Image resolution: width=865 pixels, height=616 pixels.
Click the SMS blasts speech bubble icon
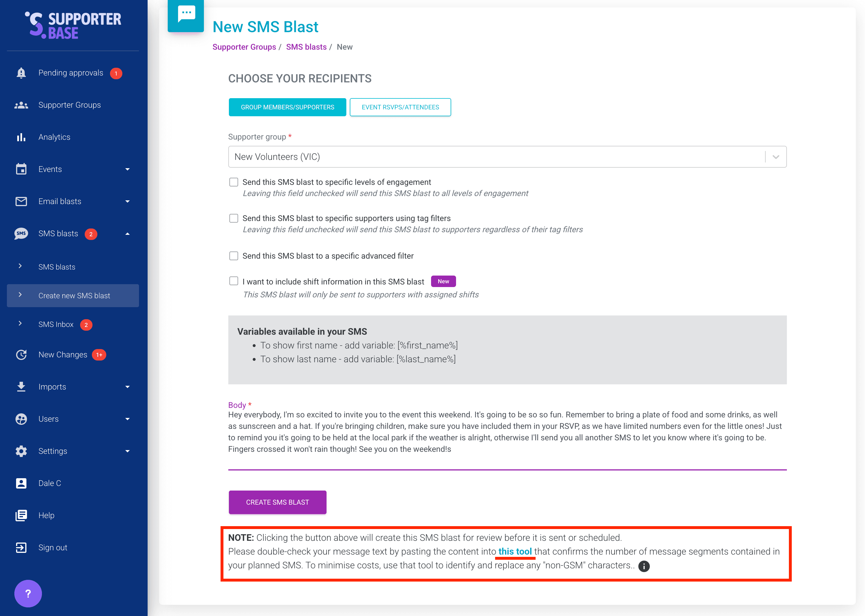click(21, 234)
